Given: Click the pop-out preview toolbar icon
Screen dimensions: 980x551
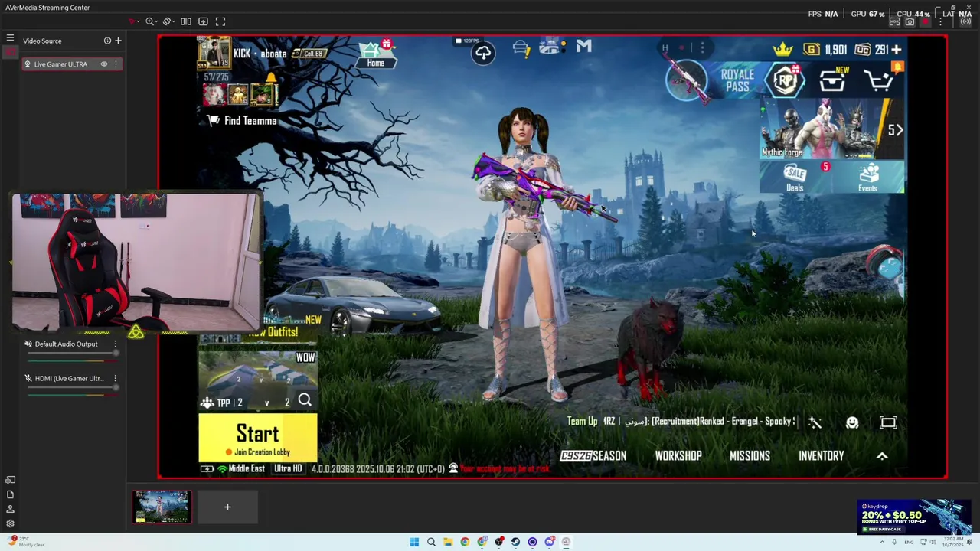Looking at the screenshot, I should click(x=203, y=21).
